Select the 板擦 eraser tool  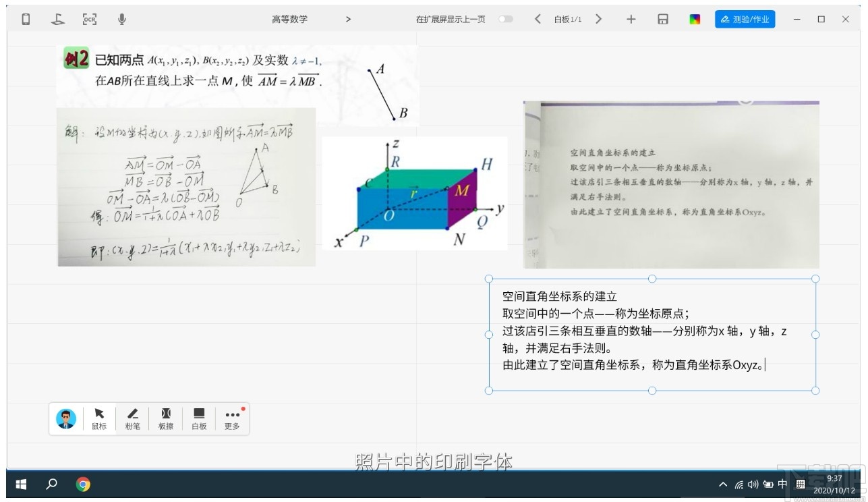[x=166, y=418]
